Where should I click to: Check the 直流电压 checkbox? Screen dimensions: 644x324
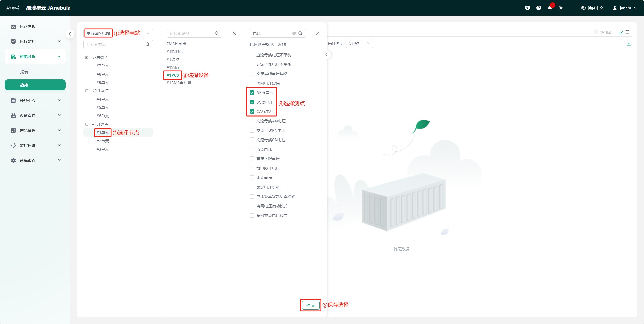(x=252, y=149)
